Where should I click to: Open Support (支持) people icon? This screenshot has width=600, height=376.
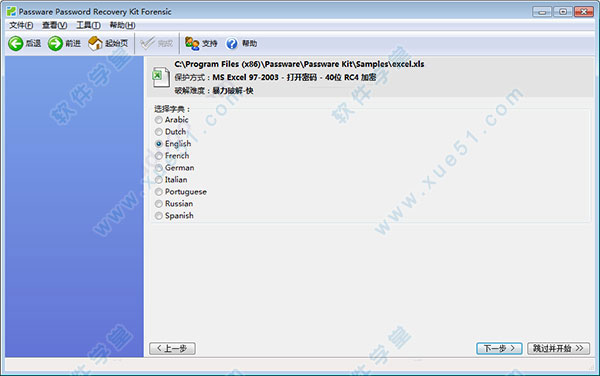(x=192, y=43)
